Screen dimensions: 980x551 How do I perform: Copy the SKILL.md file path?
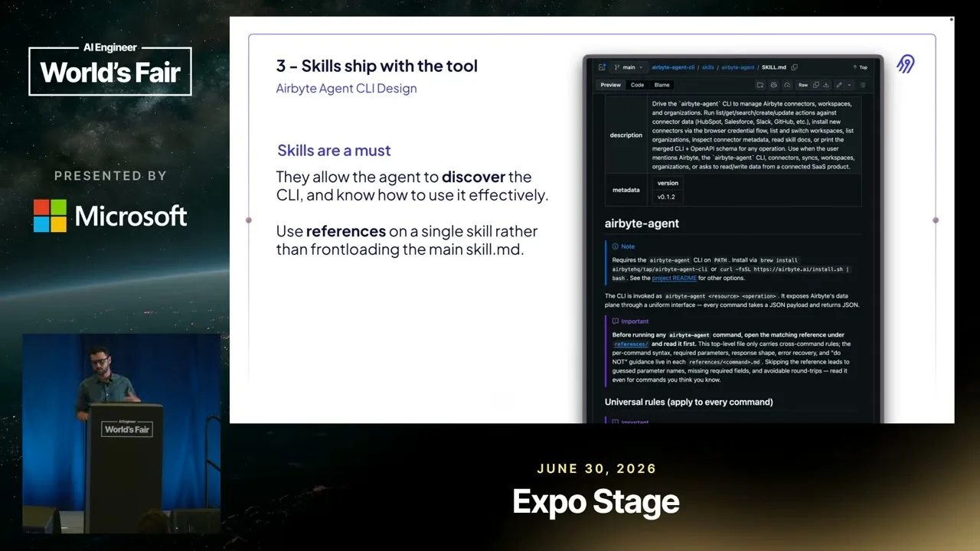click(x=795, y=67)
